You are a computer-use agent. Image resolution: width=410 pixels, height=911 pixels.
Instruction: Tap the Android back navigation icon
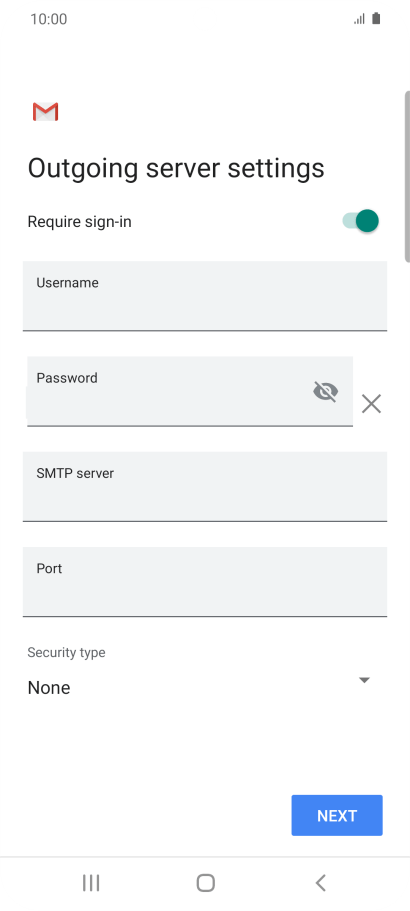[x=321, y=883]
